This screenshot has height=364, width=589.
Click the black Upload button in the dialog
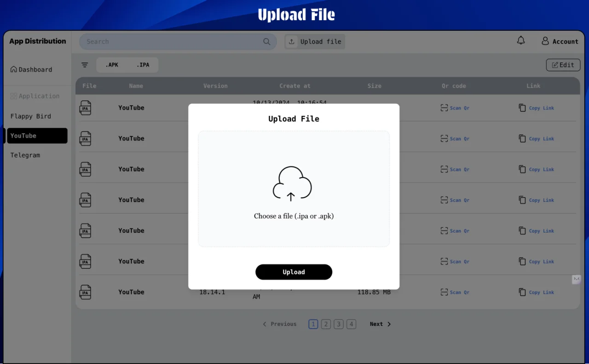[x=294, y=272]
